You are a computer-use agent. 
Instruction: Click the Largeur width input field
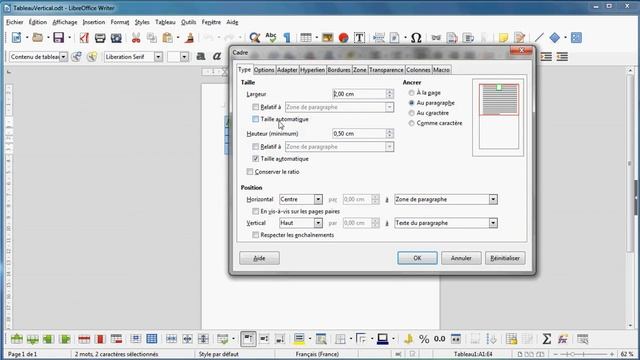click(x=360, y=94)
